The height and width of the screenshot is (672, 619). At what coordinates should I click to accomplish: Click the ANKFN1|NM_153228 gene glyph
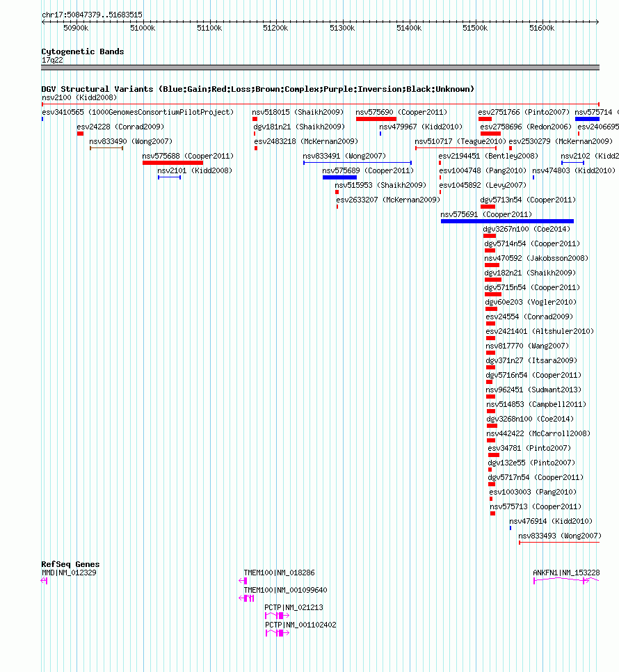[x=566, y=580]
